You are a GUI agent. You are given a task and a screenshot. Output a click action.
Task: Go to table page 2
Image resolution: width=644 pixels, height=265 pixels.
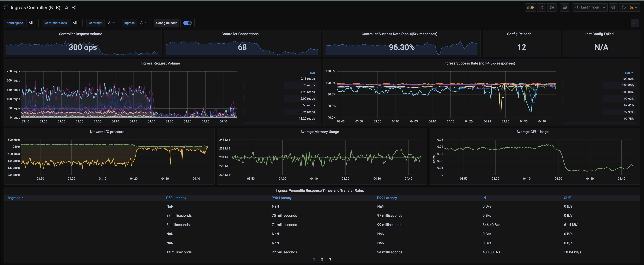pyautogui.click(x=322, y=259)
